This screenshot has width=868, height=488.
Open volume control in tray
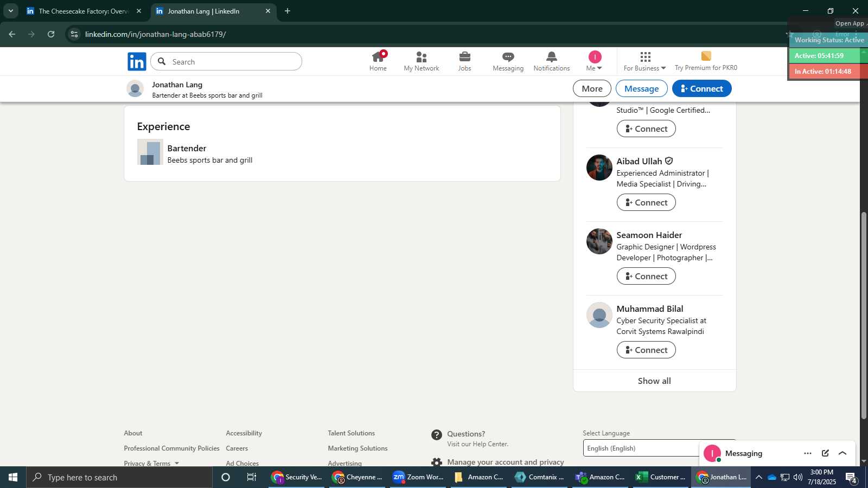[x=797, y=477]
